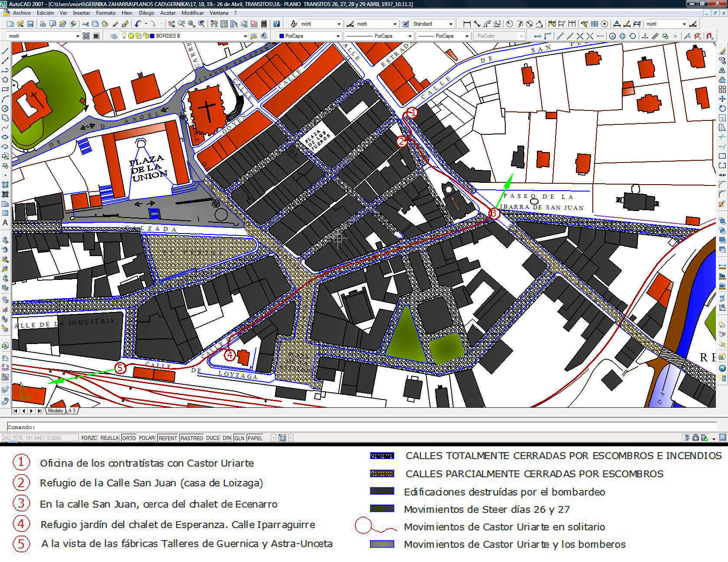The width and height of the screenshot is (728, 562).
Task: Toggle REJILLA grid display
Action: [x=110, y=438]
